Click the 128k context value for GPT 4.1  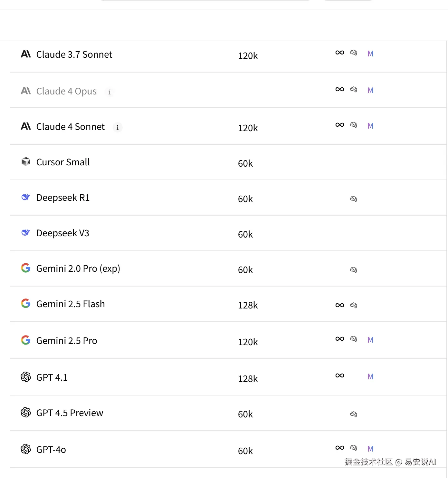248,379
